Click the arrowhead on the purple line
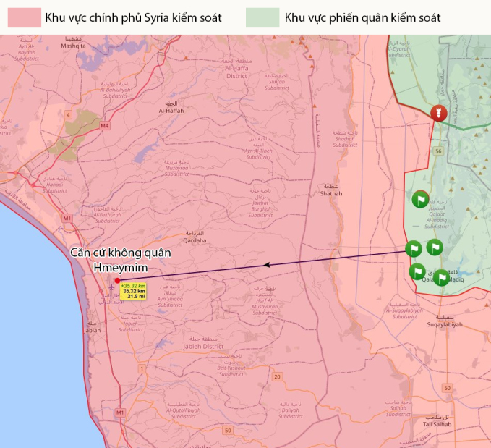 [x=268, y=265]
